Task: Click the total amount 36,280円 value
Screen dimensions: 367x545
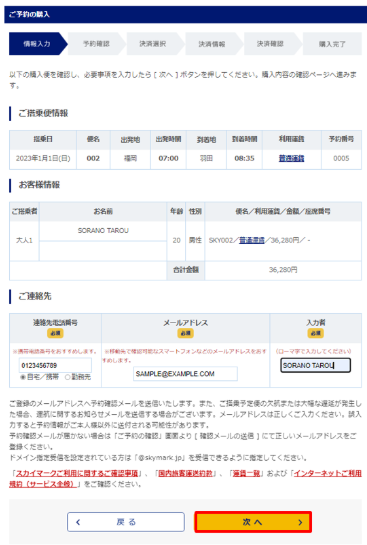Action: click(283, 270)
